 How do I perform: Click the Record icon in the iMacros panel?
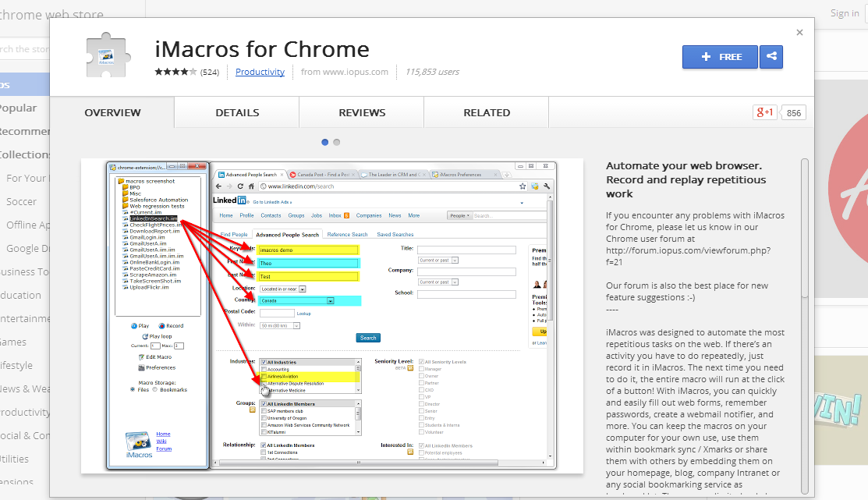coord(161,326)
